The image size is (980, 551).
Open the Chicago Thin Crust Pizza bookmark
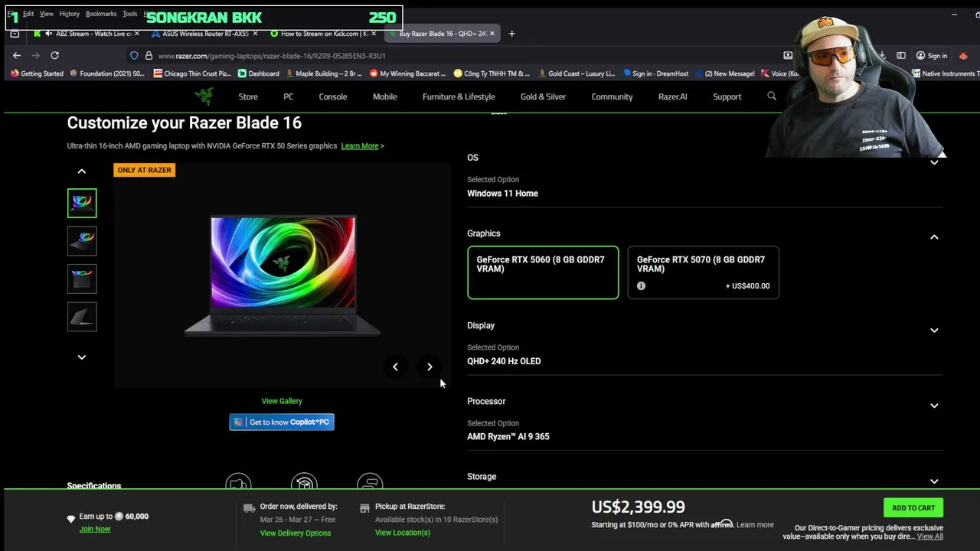point(192,73)
